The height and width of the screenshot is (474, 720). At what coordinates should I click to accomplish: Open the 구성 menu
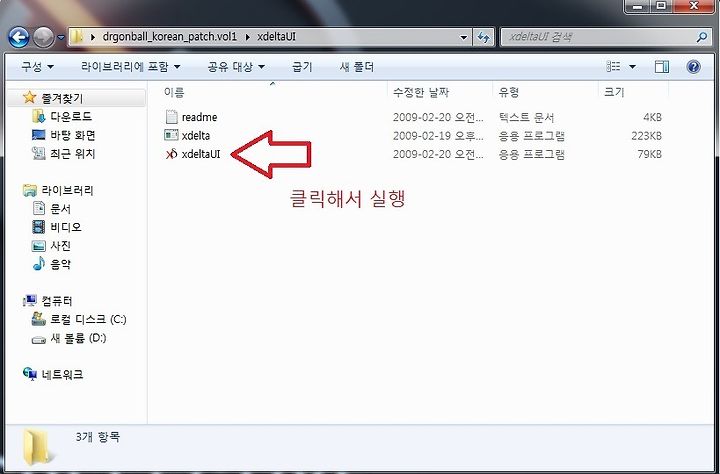pos(37,67)
